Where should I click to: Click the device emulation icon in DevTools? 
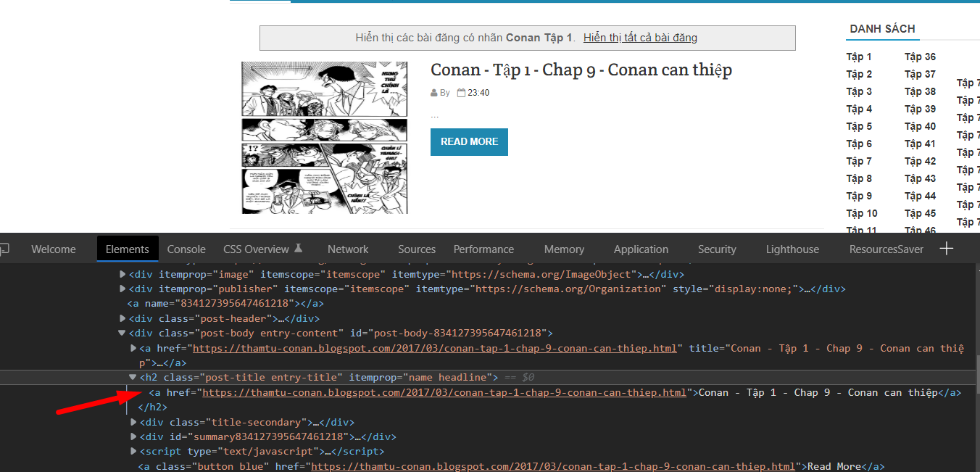[x=4, y=249]
